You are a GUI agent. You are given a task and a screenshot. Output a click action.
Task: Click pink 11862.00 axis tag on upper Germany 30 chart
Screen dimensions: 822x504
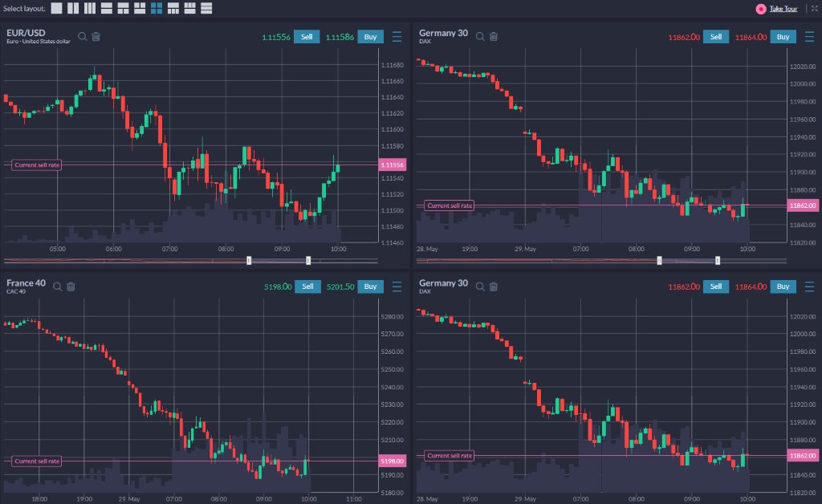tap(803, 205)
